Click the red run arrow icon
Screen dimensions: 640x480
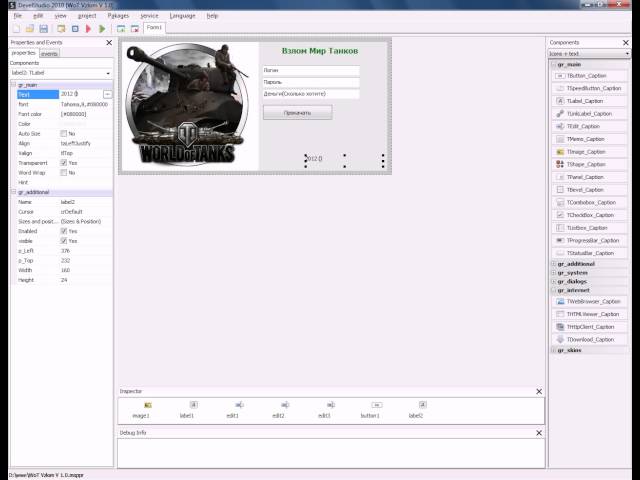point(88,29)
